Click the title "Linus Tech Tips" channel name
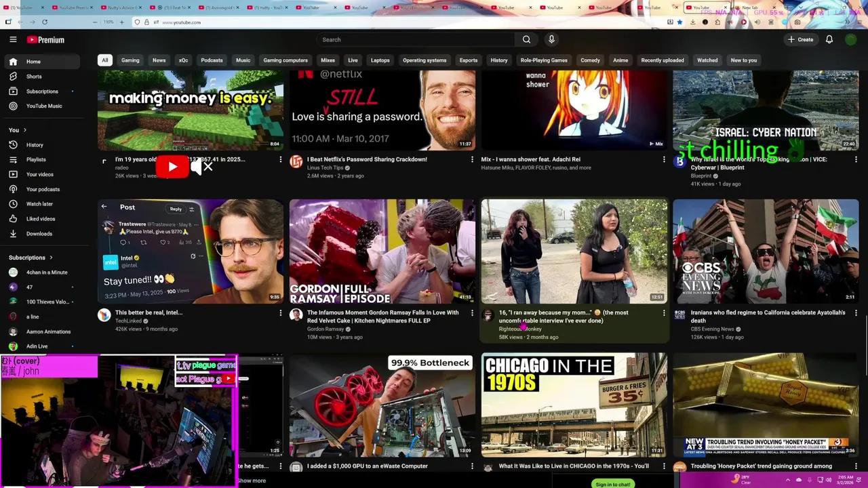This screenshot has height=488, width=868. click(325, 168)
